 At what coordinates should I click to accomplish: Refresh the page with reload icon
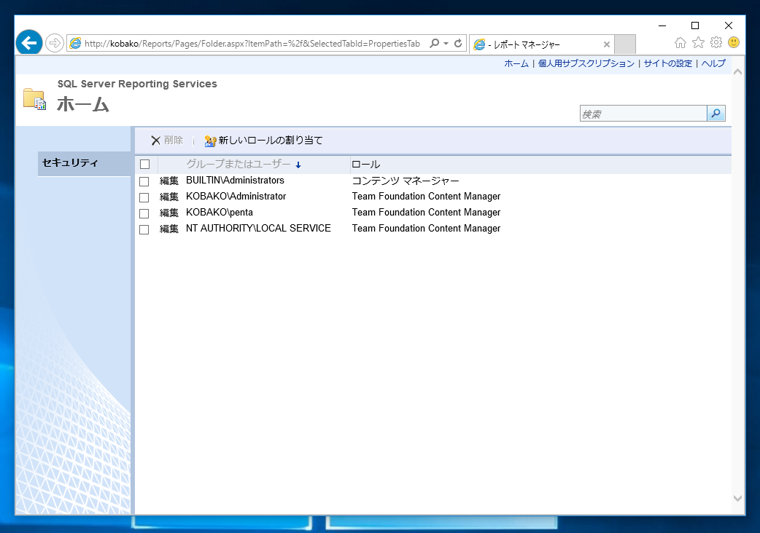click(x=458, y=43)
